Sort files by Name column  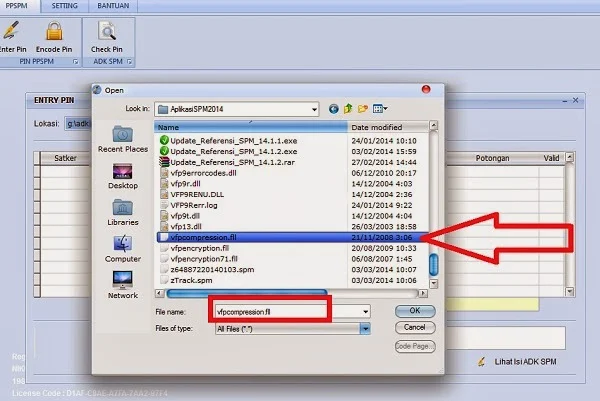click(x=251, y=127)
